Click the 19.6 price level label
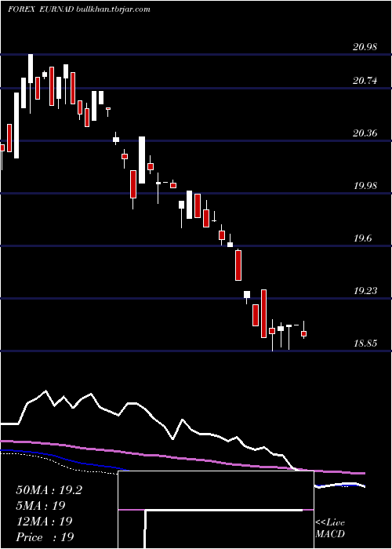392x549 pixels. pos(362,238)
